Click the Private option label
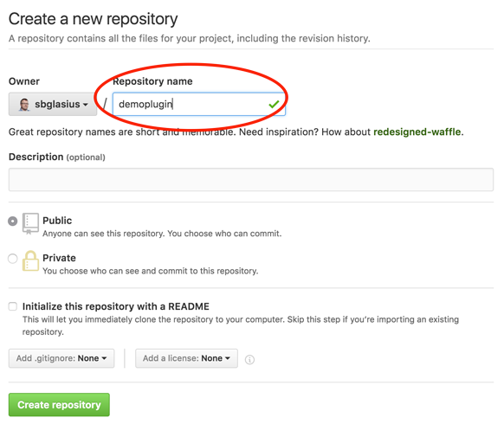Image resolution: width=504 pixels, height=424 pixels. pyautogui.click(x=59, y=258)
